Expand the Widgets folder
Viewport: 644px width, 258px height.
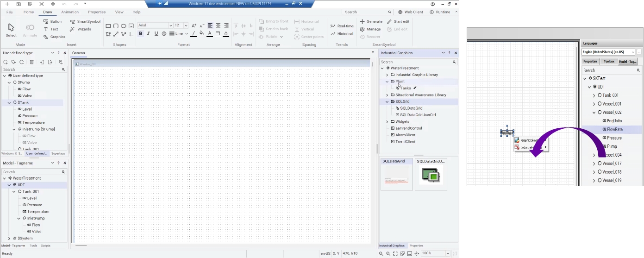click(x=388, y=122)
